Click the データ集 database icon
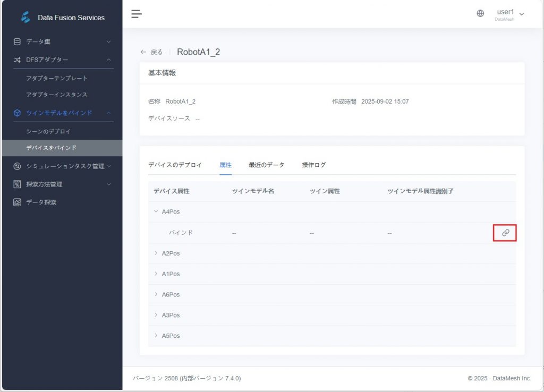This screenshot has height=392, width=544. coord(17,41)
